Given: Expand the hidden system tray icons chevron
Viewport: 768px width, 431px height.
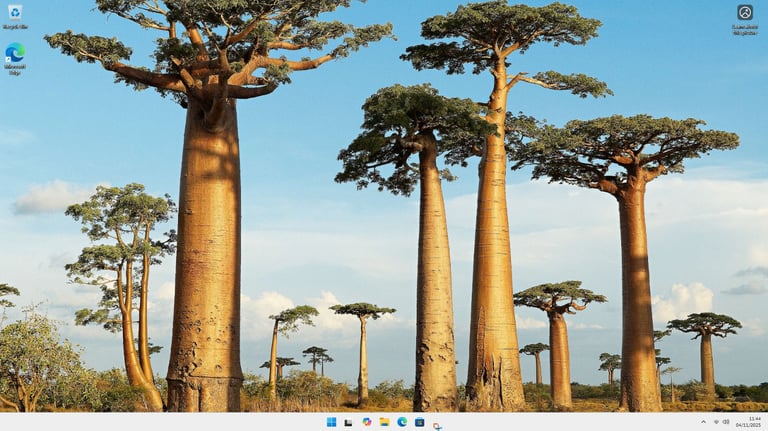Looking at the screenshot, I should click(x=703, y=422).
